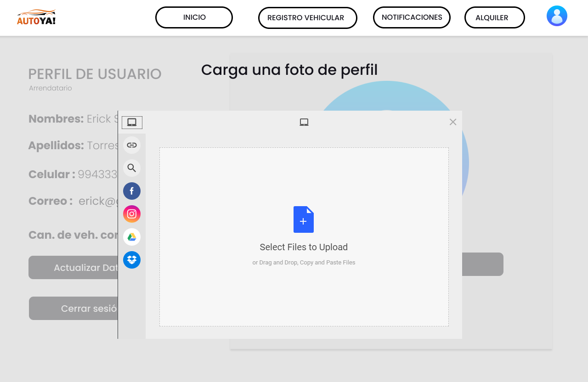This screenshot has height=382, width=588.
Task: Click inside the drag and drop zone
Action: click(304, 237)
